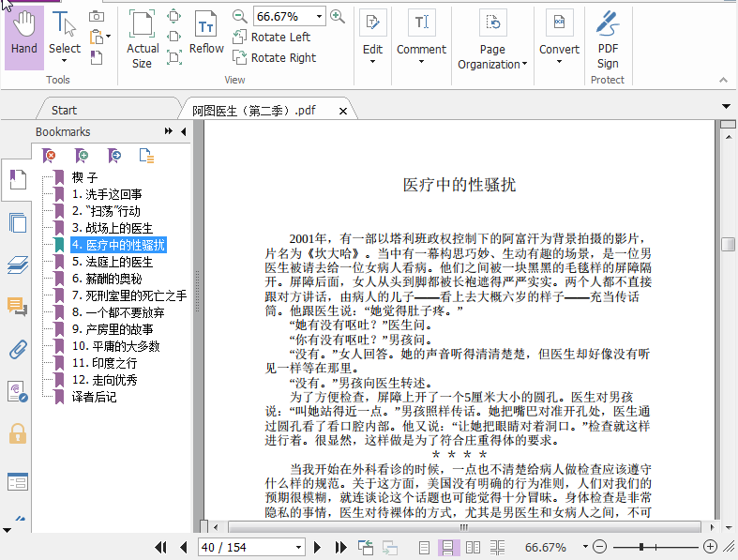Toggle single page view mode
This screenshot has height=560, width=738.
coord(425,547)
